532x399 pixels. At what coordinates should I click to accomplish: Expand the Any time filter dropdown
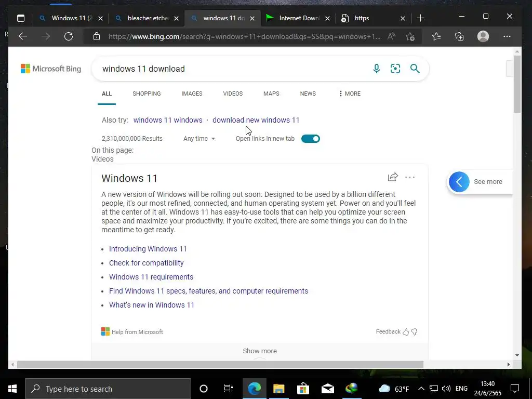(199, 138)
